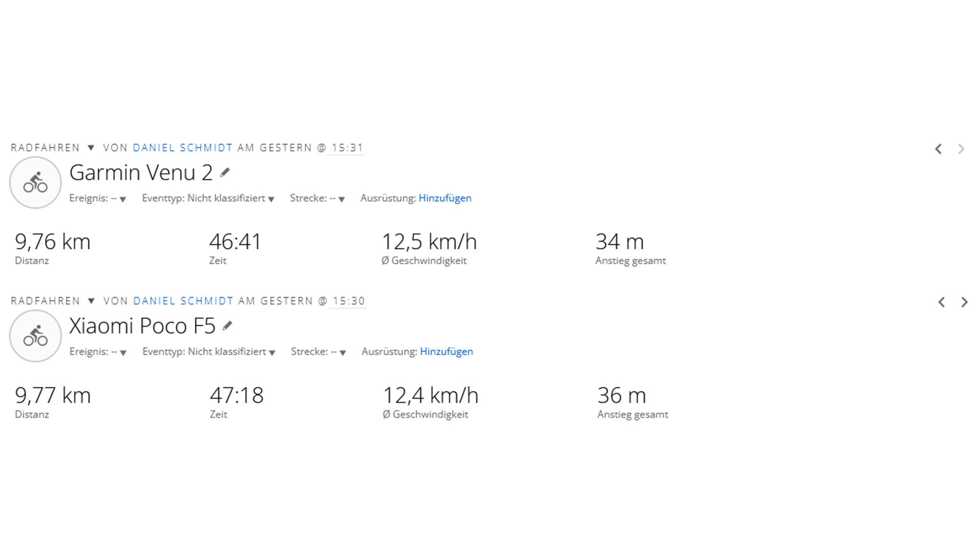Expand Eventtyp dropdown for Garmin Venu 2

271,199
